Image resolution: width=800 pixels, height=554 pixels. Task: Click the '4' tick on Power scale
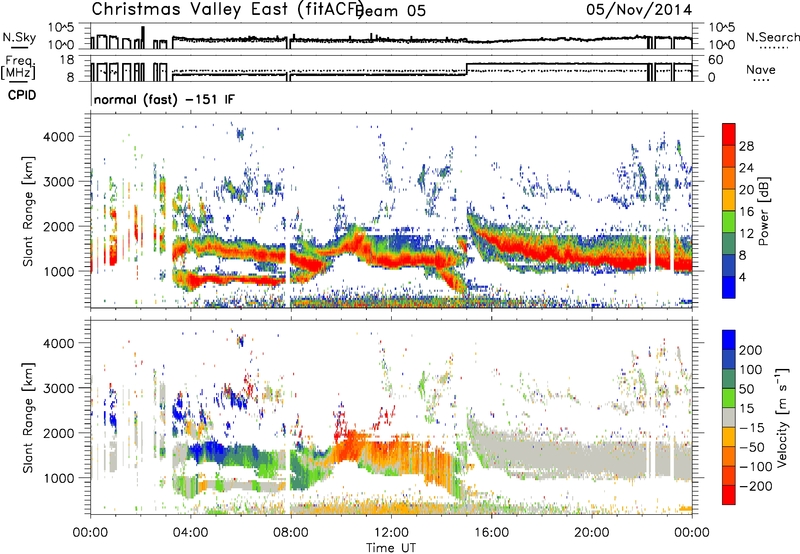tap(742, 277)
